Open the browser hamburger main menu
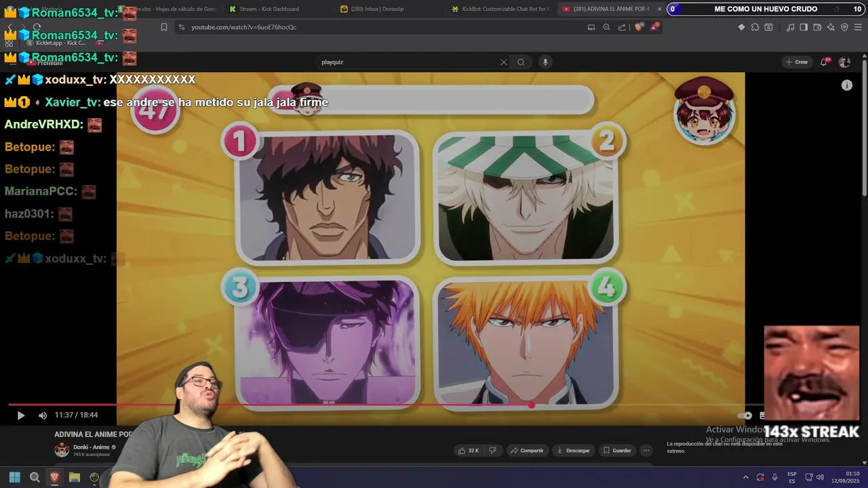 [858, 27]
